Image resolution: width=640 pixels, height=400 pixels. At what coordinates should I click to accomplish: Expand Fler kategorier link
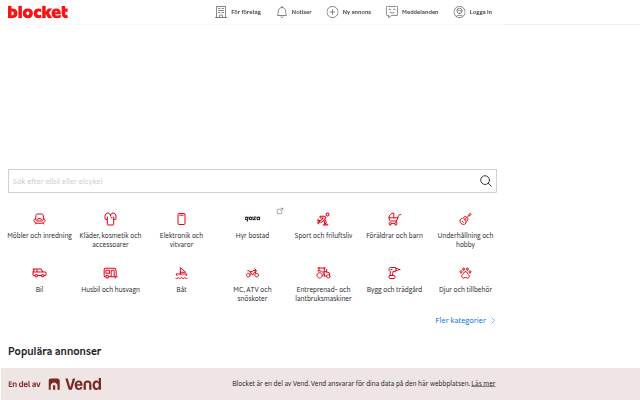[x=465, y=320]
